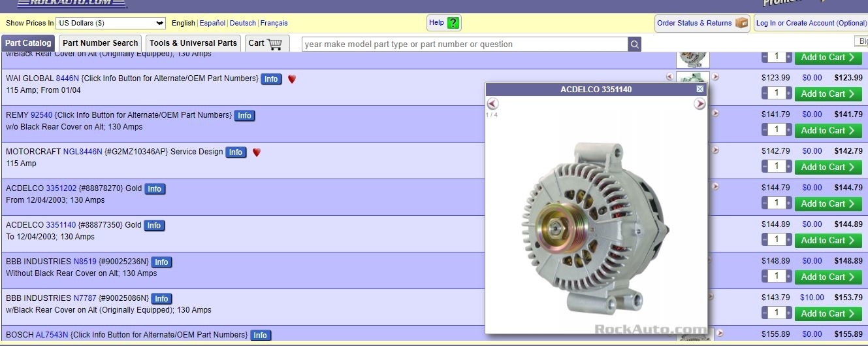Increase quantity for the $123.99 WAI GLOBAL part

788,94
